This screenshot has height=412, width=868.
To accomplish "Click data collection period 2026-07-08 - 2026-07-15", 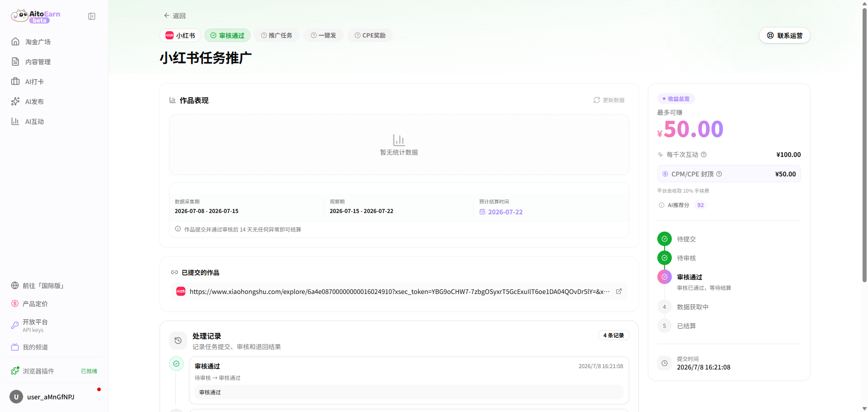I will pos(207,211).
